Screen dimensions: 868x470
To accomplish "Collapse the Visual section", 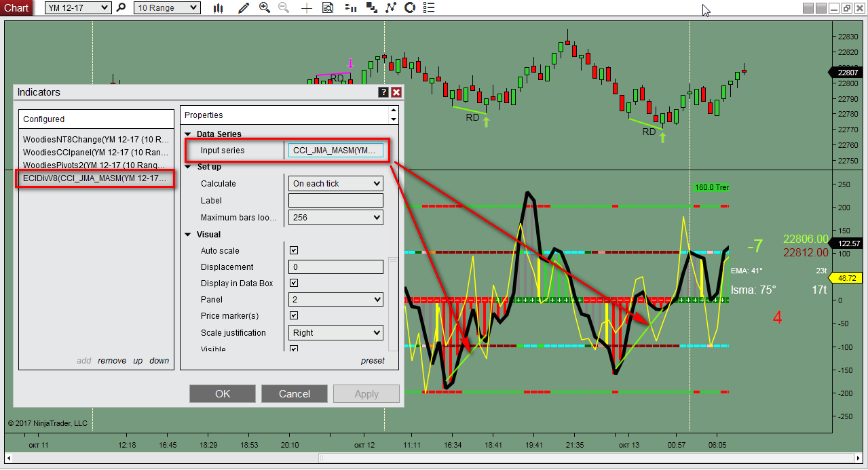I will tap(188, 235).
